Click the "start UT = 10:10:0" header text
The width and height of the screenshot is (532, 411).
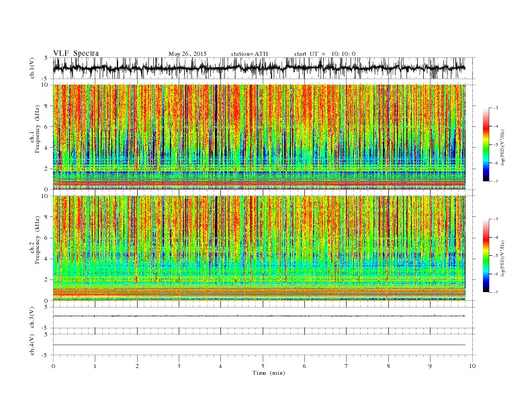pyautogui.click(x=324, y=54)
